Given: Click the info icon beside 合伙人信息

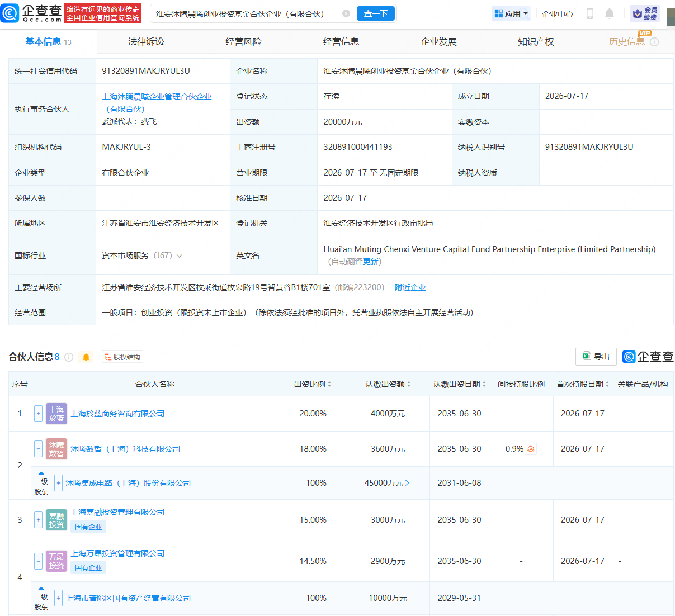Looking at the screenshot, I should pyautogui.click(x=69, y=357).
